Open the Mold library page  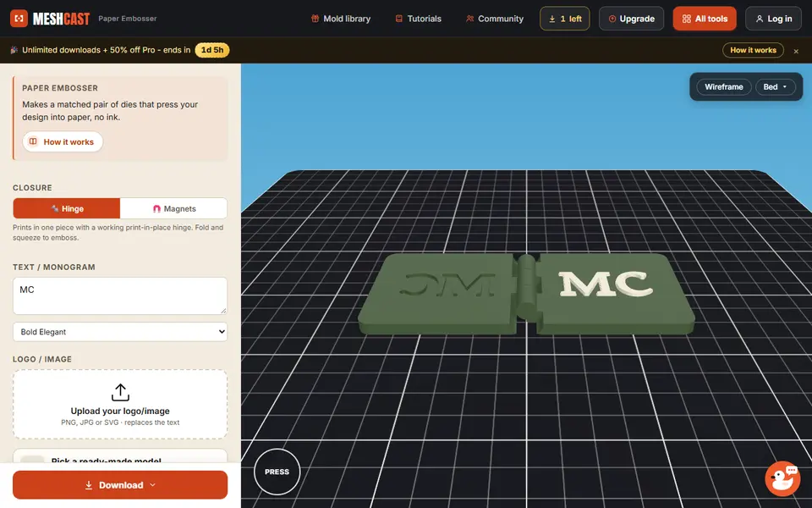point(340,19)
